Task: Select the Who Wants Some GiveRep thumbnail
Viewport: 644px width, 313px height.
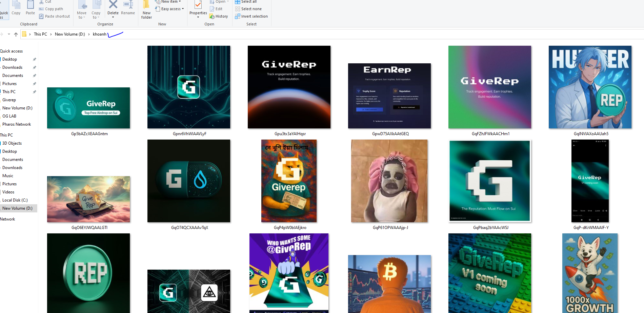Action: pos(289,273)
